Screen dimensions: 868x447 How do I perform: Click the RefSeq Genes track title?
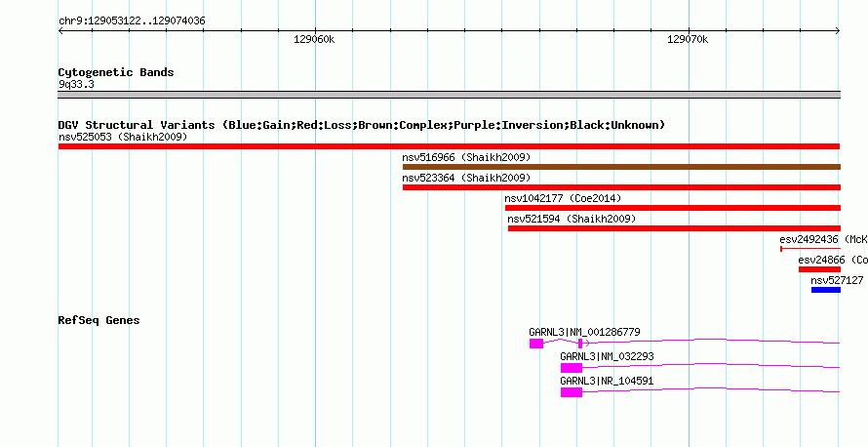click(99, 320)
